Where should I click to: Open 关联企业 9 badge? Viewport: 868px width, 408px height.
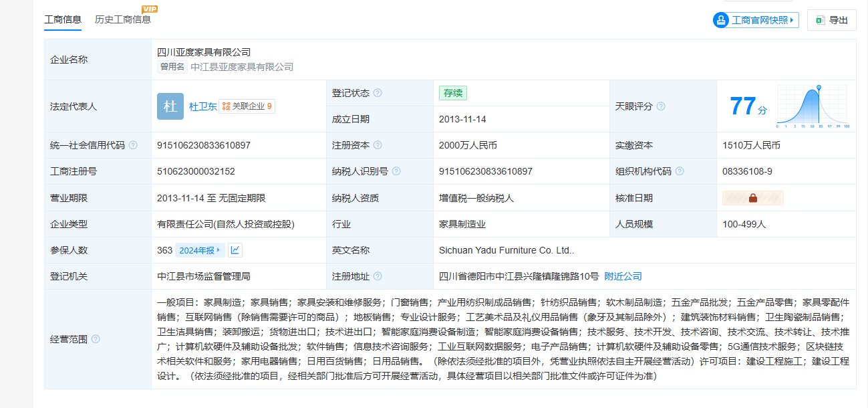[247, 106]
